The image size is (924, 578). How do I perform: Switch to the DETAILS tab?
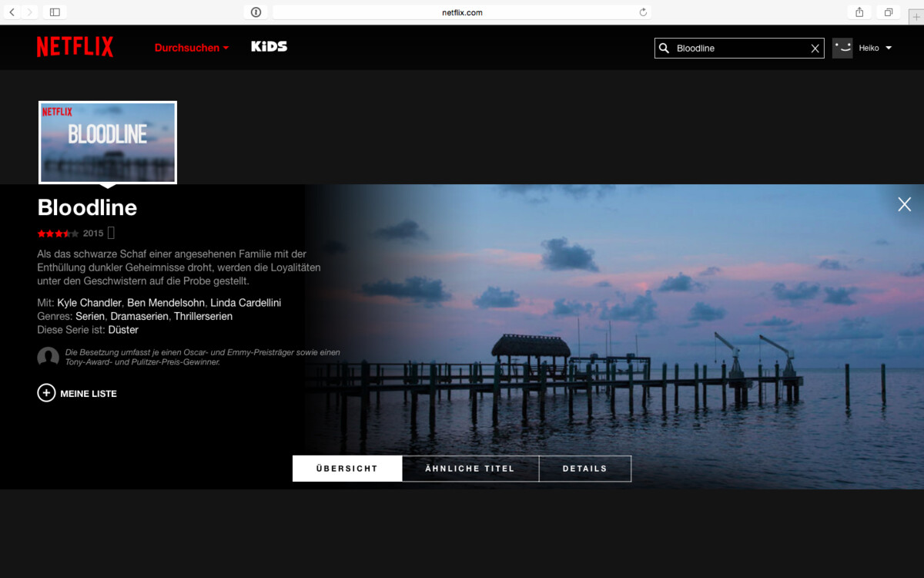click(x=585, y=469)
